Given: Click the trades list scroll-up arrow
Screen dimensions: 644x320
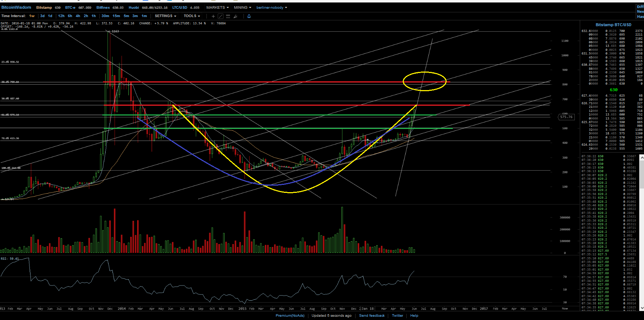Looking at the screenshot, I should coord(642,157).
